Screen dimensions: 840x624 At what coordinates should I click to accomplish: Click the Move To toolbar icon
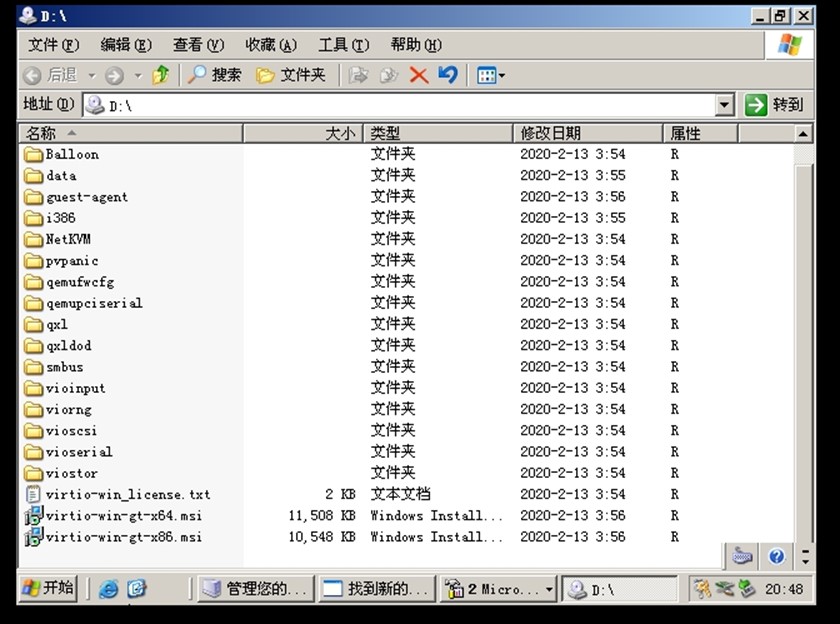358,75
